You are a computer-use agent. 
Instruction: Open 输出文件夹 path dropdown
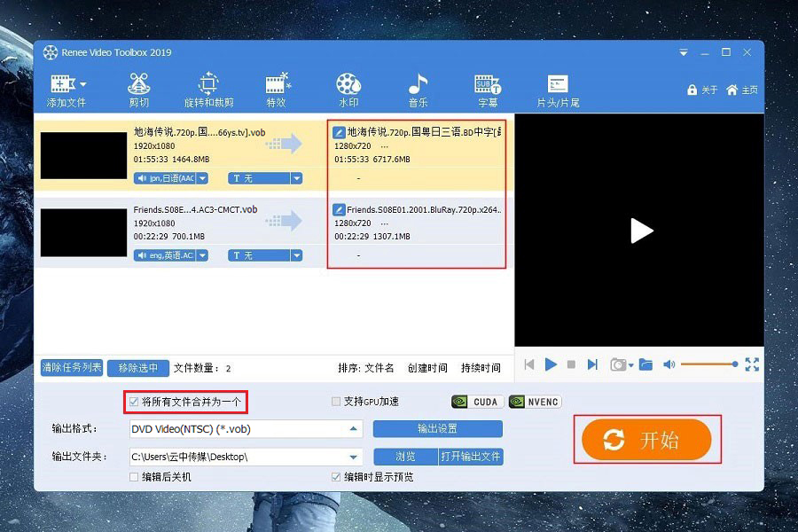click(353, 457)
